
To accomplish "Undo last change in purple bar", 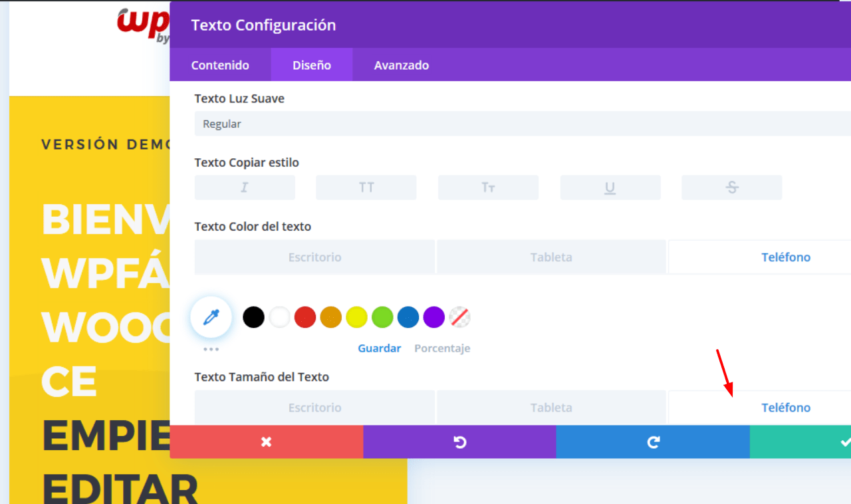I will pyautogui.click(x=460, y=442).
